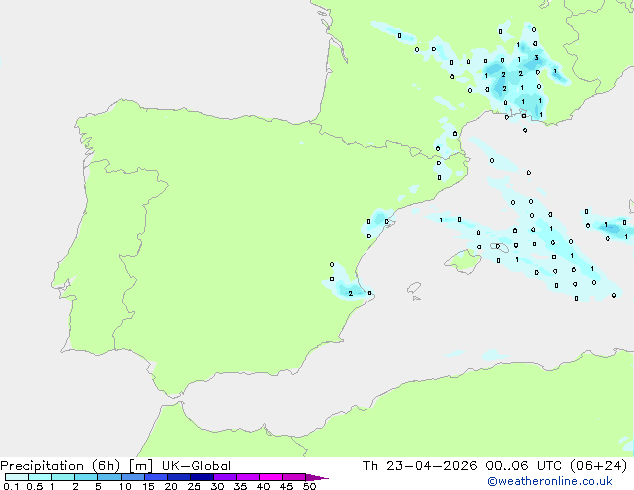Click the legend swatch between 0.5 and 1
The width and height of the screenshot is (634, 490).
[40, 477]
